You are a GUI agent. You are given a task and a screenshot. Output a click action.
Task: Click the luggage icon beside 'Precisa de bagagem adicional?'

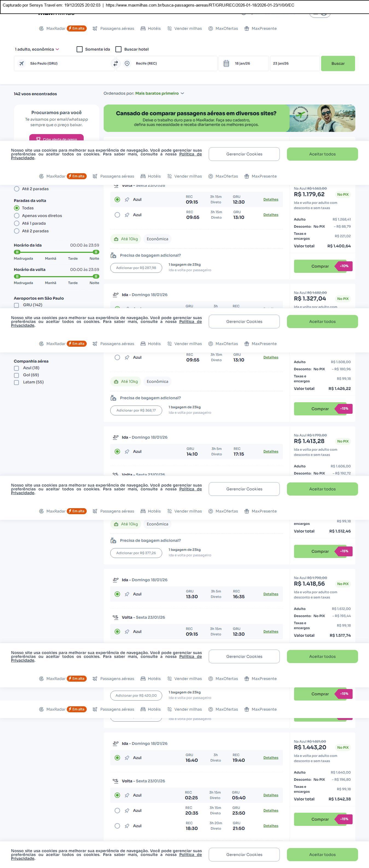click(x=114, y=255)
